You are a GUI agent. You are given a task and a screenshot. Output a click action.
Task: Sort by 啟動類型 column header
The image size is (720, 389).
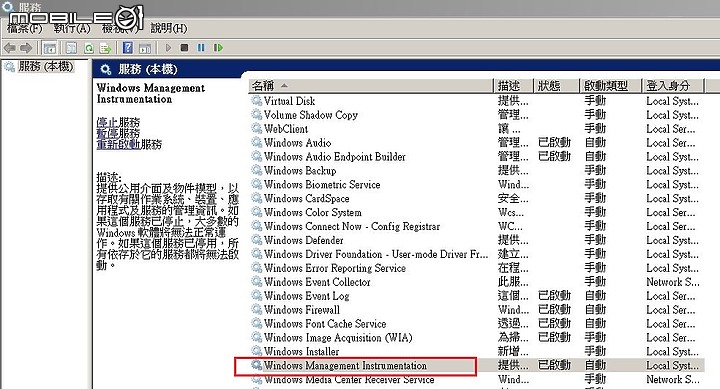coord(610,86)
